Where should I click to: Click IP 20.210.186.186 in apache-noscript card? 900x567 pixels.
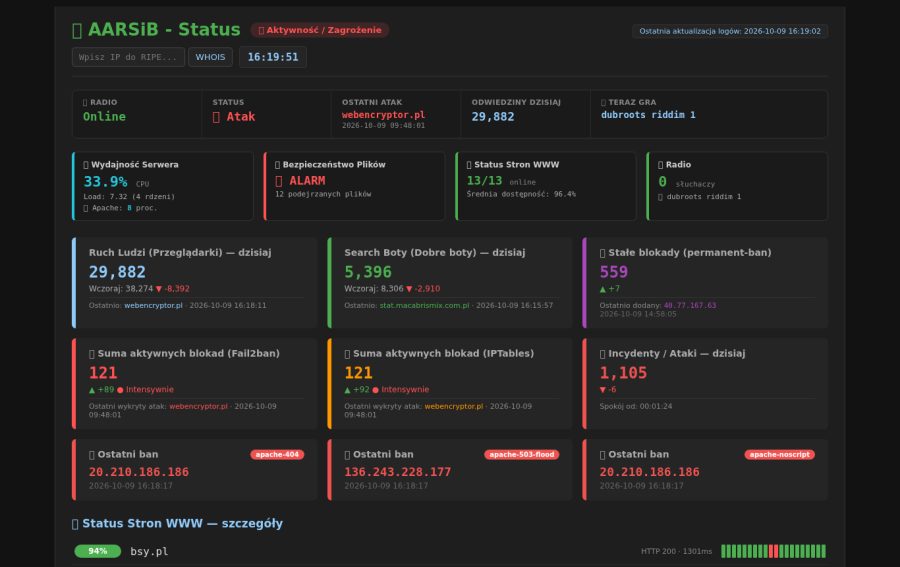click(x=649, y=472)
